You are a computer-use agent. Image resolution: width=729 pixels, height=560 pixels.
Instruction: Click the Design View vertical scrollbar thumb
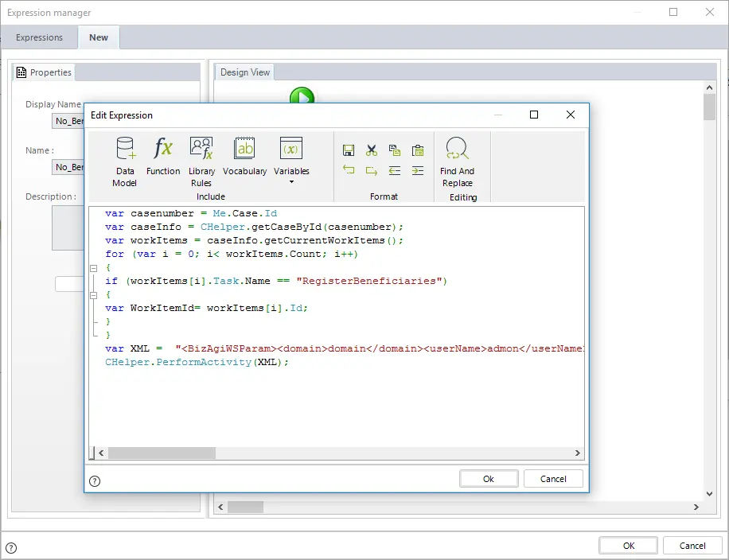[709, 107]
